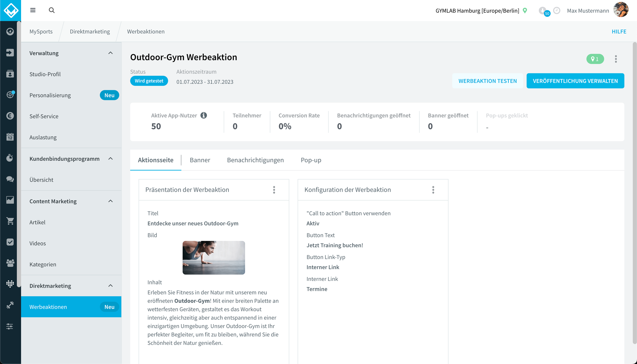Image resolution: width=637 pixels, height=364 pixels.
Task: Open Kategorien under Content Marketing
Action: pyautogui.click(x=71, y=264)
